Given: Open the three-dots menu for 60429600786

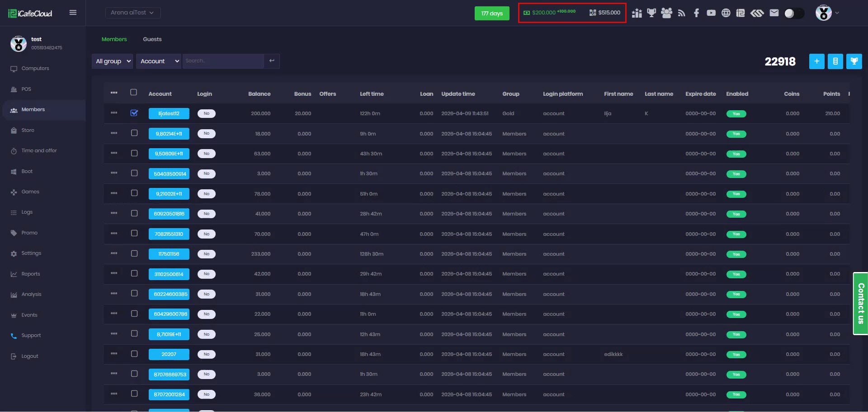Looking at the screenshot, I should point(114,314).
